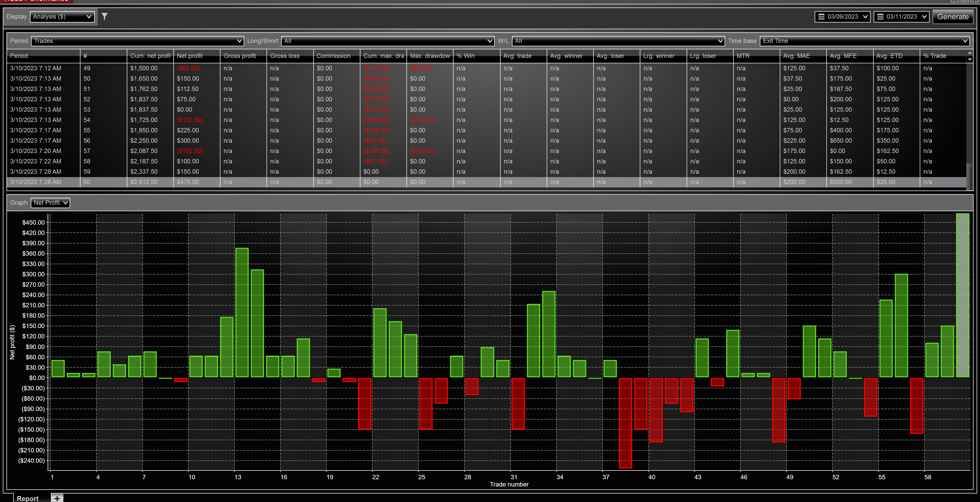Click the Avg. winner column header

point(570,56)
